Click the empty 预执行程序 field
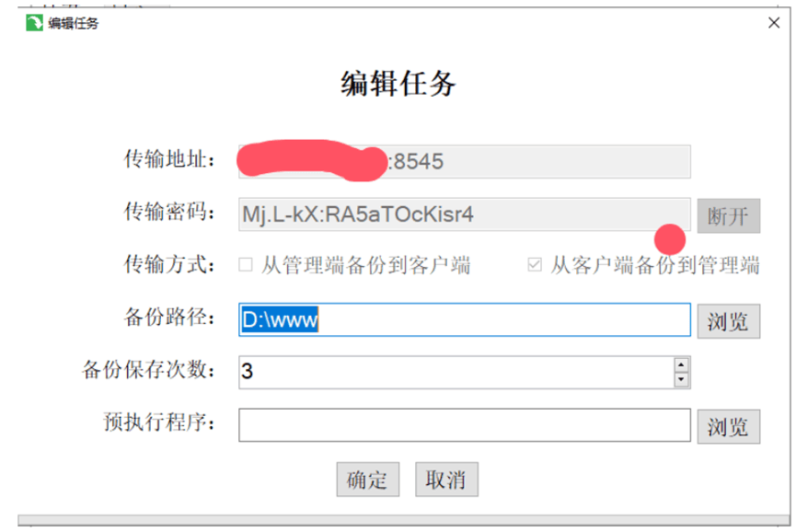Viewport: 796px width, 532px height. click(x=465, y=425)
